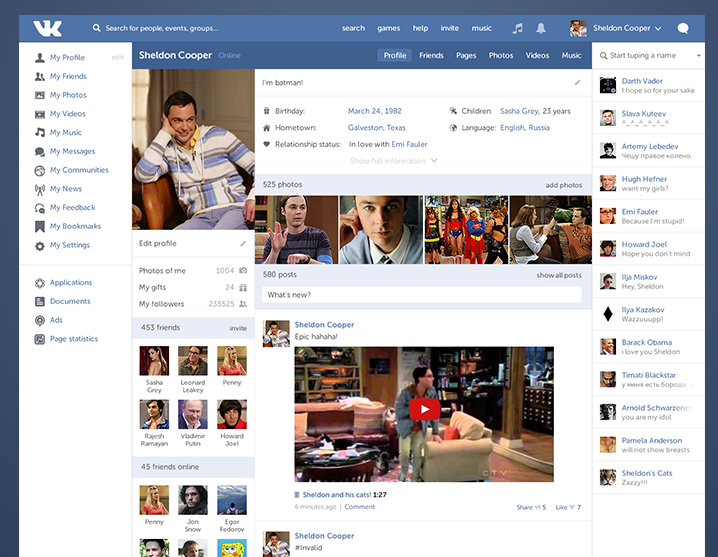Click Comment under the cats video post
The width and height of the screenshot is (718, 557).
pos(359,507)
